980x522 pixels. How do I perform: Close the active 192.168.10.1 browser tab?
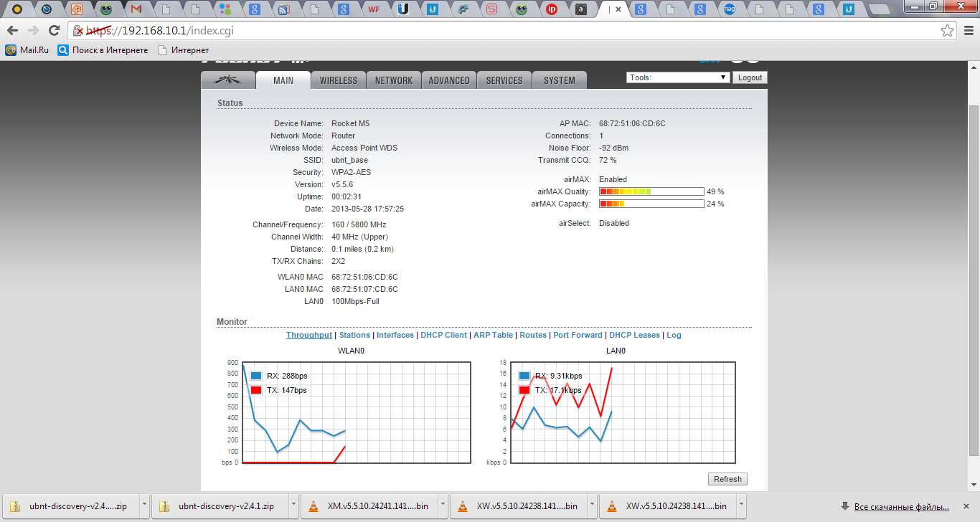tap(618, 9)
